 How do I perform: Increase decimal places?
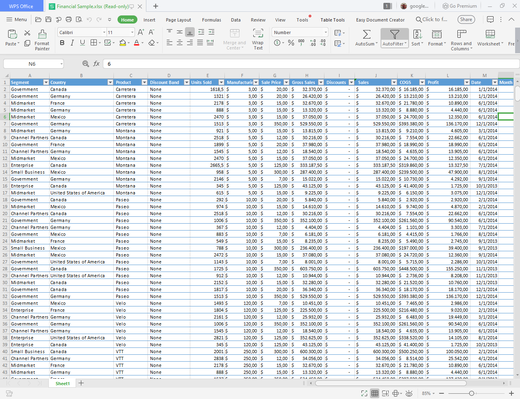pos(313,43)
